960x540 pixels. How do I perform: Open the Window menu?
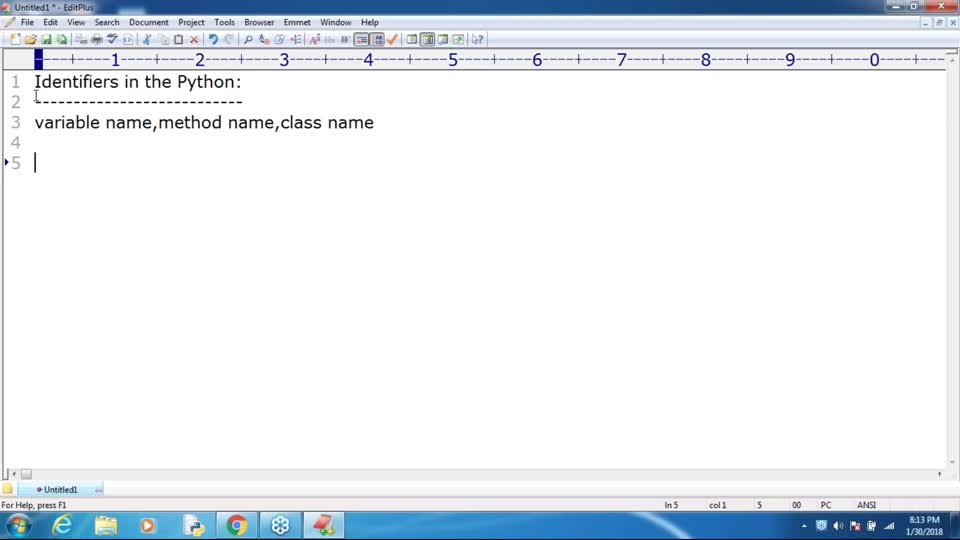tap(336, 23)
